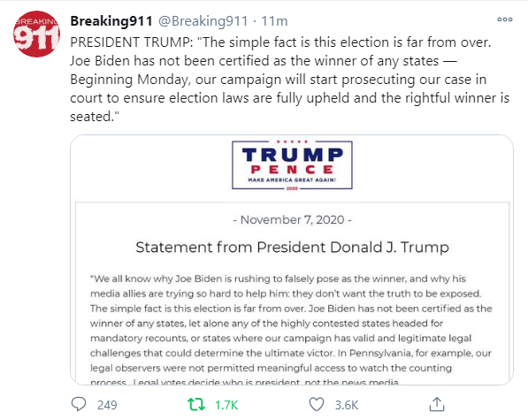This screenshot has width=528, height=420.
Task: Click the 3.6K likes count
Action: point(347,405)
